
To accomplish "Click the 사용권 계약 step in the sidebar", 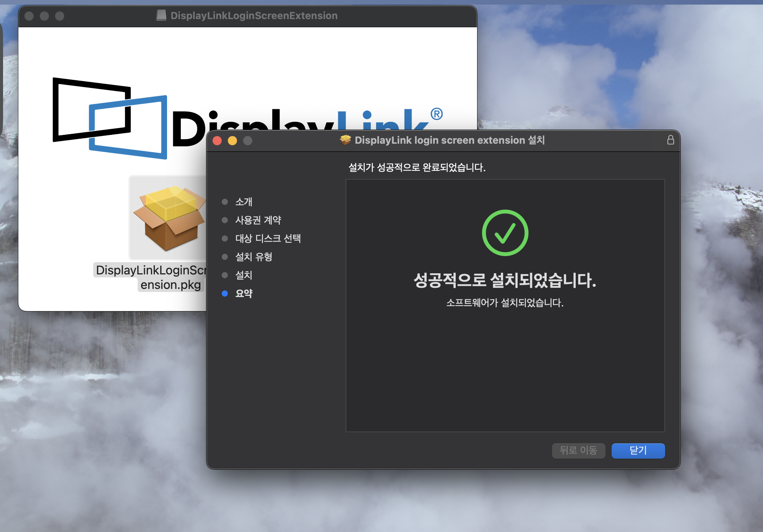I will pos(258,220).
